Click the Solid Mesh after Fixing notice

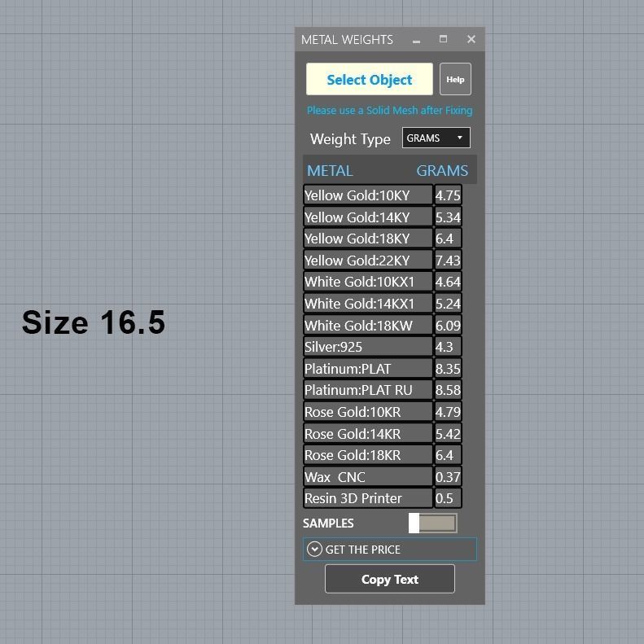[x=389, y=110]
